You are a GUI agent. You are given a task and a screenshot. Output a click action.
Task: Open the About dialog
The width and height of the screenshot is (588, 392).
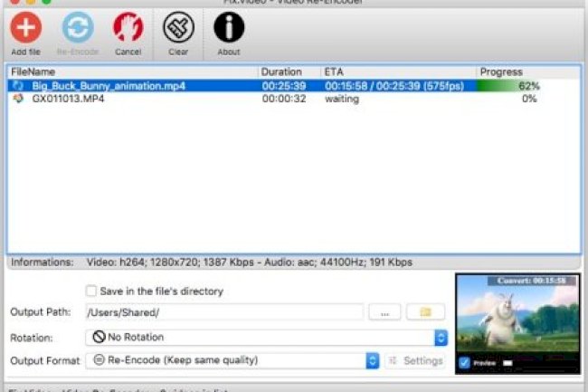pyautogui.click(x=229, y=27)
